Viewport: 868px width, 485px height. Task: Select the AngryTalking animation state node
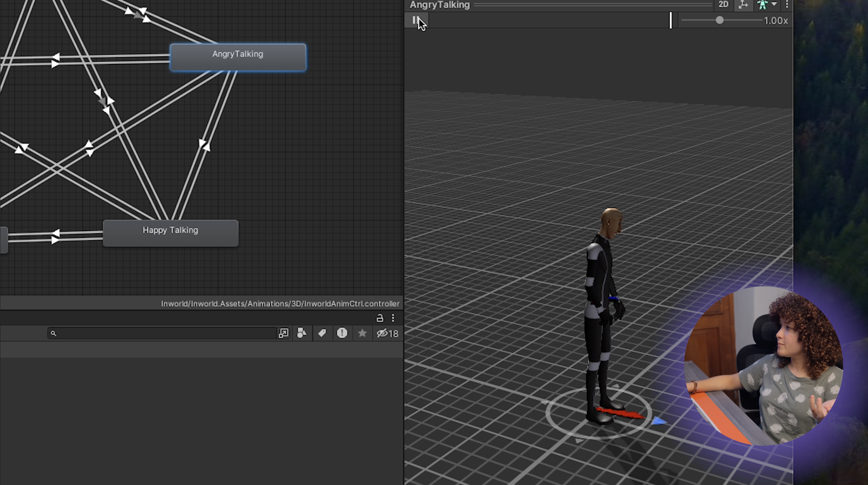click(238, 56)
